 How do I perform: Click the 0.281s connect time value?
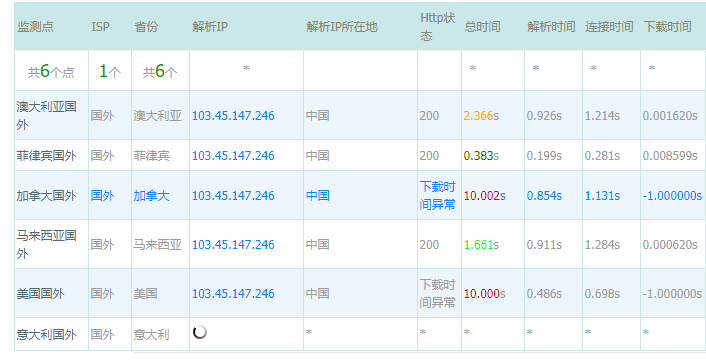(x=602, y=156)
